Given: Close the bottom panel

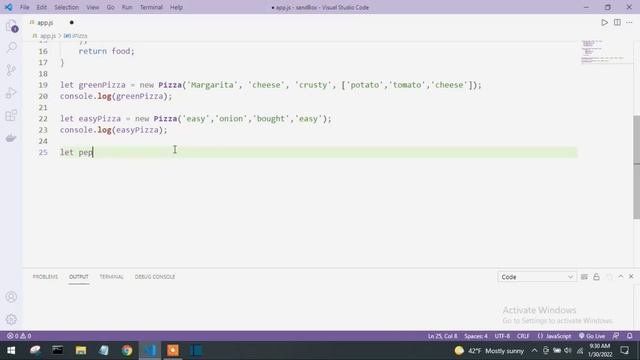Looking at the screenshot, I should coord(631,277).
